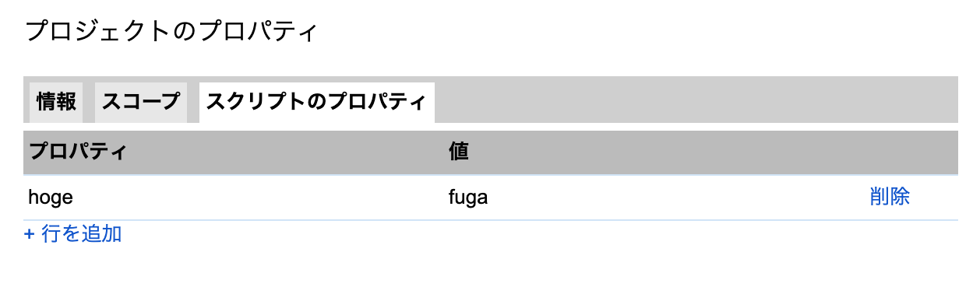Click the プロジェクトのプロパティ dialog title
Screen dimensions: 980x294
point(171,32)
